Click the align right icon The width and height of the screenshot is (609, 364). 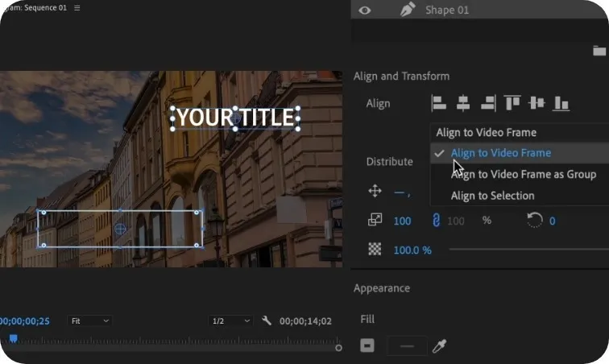pyautogui.click(x=488, y=103)
